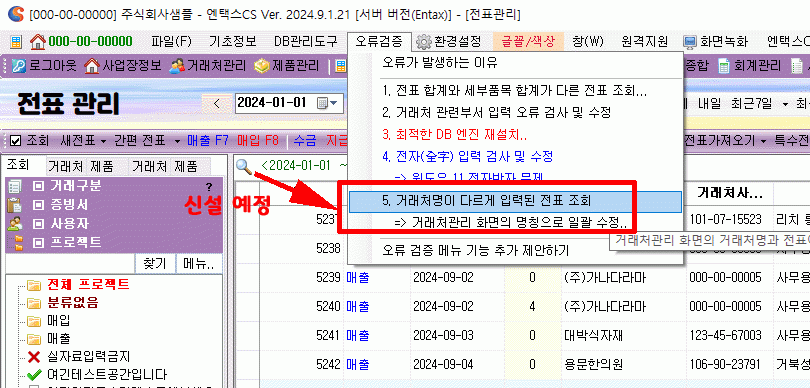Click the 매출 F7 button
The image size is (810, 388).
[x=208, y=140]
